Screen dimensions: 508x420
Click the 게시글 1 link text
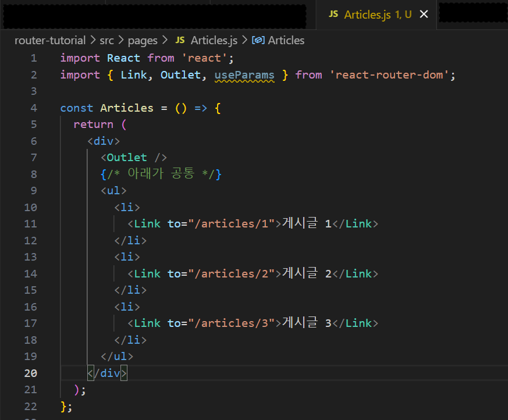(307, 223)
